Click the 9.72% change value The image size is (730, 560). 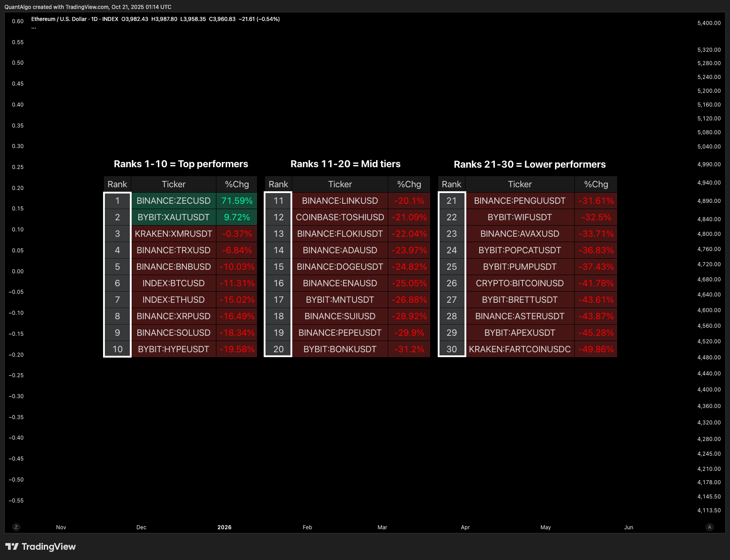pos(237,217)
